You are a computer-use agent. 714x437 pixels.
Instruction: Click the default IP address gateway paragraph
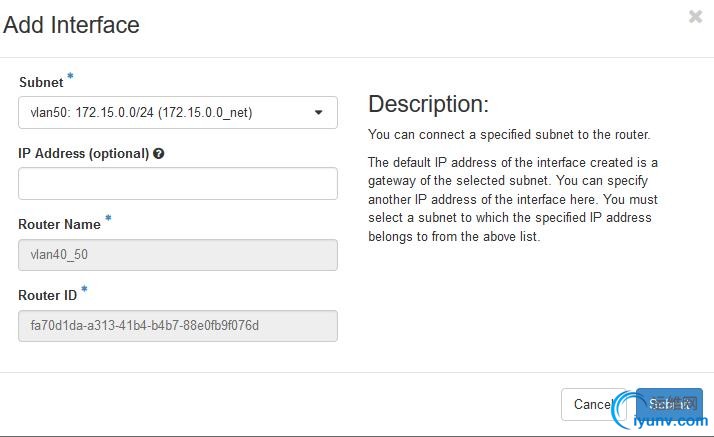click(513, 199)
